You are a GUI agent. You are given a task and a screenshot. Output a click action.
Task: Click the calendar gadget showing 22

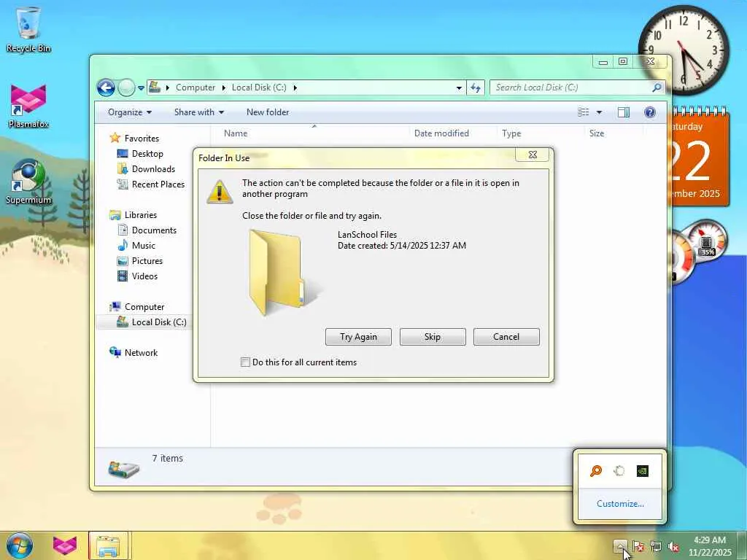click(x=698, y=158)
